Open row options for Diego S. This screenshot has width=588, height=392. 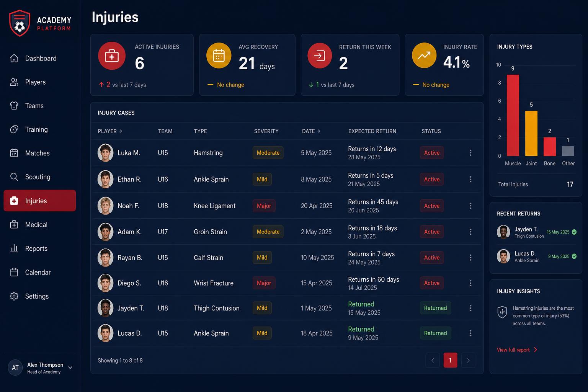click(470, 283)
